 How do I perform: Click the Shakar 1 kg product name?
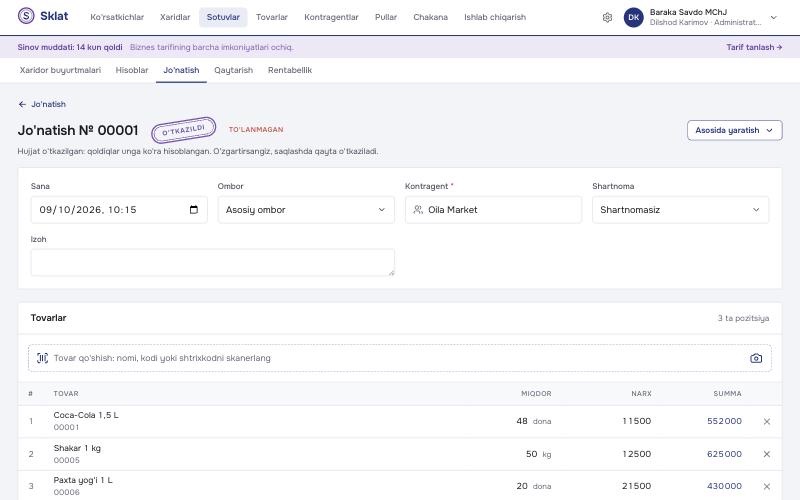77,448
